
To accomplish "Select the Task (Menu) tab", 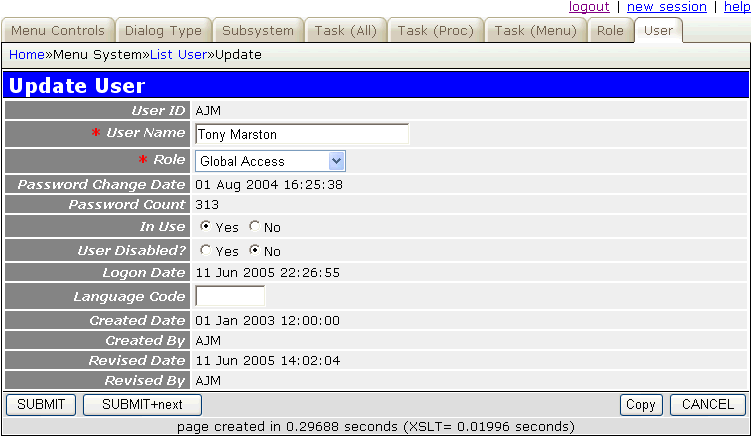I will pos(536,31).
